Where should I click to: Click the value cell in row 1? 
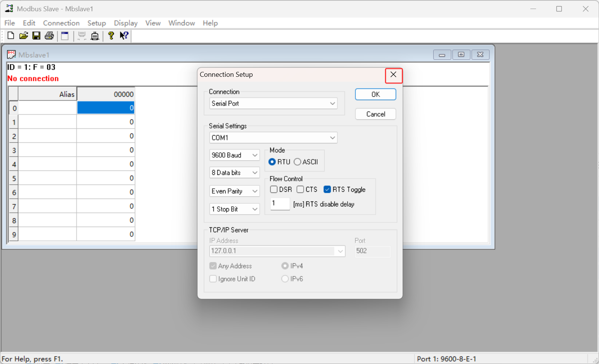[106, 122]
